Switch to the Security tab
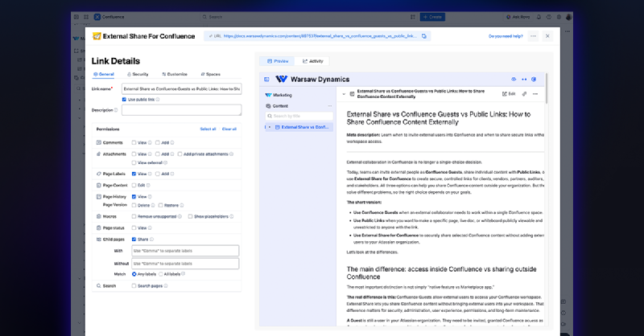Screen dimensions: 644x336 click(x=138, y=74)
